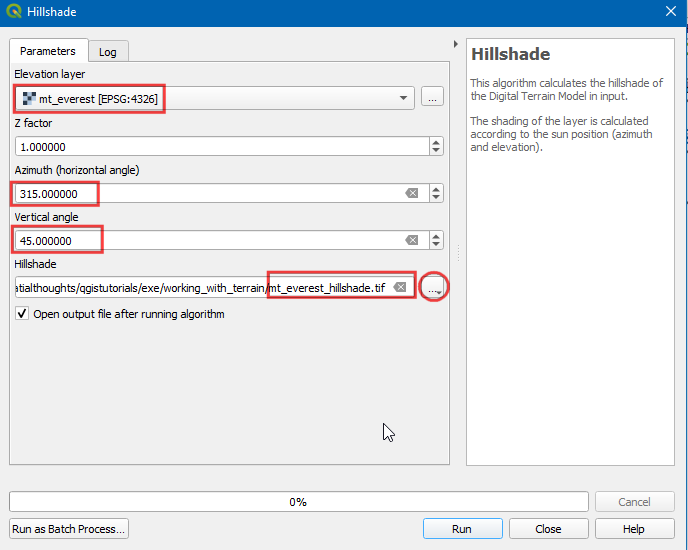Image resolution: width=688 pixels, height=550 pixels.
Task: Clear the Vertical angle field with its X icon
Action: (x=412, y=240)
